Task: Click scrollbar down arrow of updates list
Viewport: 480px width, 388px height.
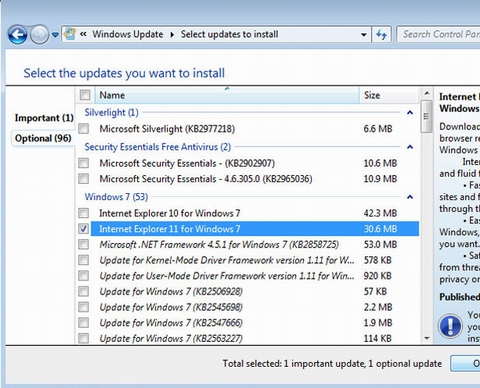Action: [x=426, y=338]
